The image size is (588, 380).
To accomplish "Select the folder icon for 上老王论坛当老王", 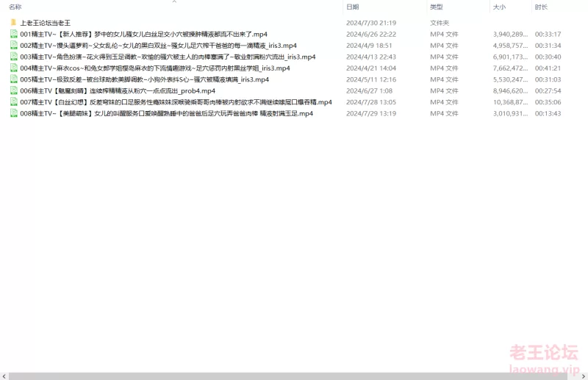I will (x=13, y=23).
